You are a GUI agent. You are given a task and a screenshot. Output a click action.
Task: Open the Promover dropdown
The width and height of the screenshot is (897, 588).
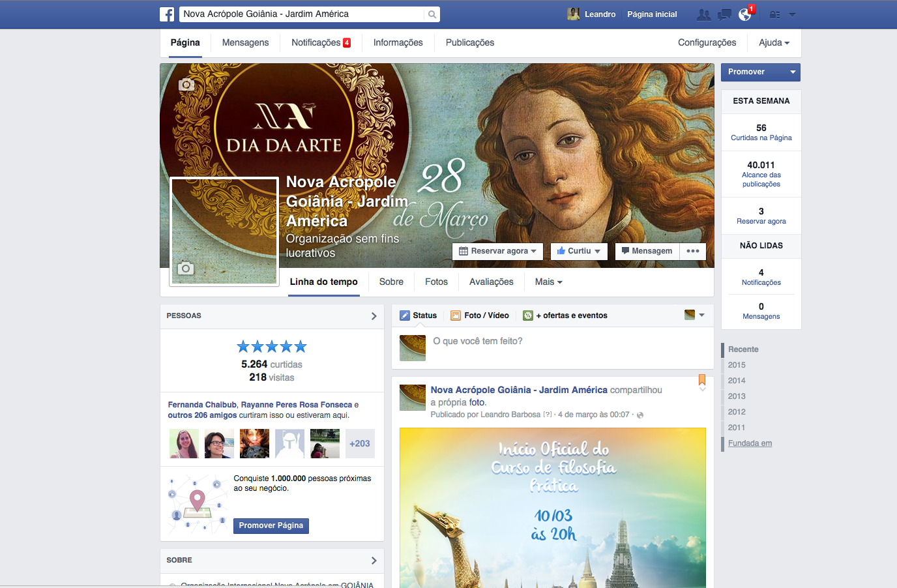(x=760, y=72)
